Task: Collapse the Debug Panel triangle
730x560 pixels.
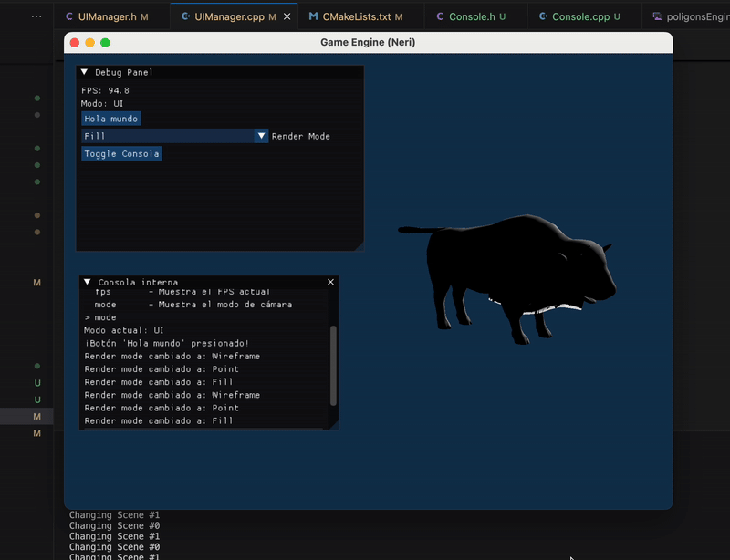Action: (x=85, y=72)
